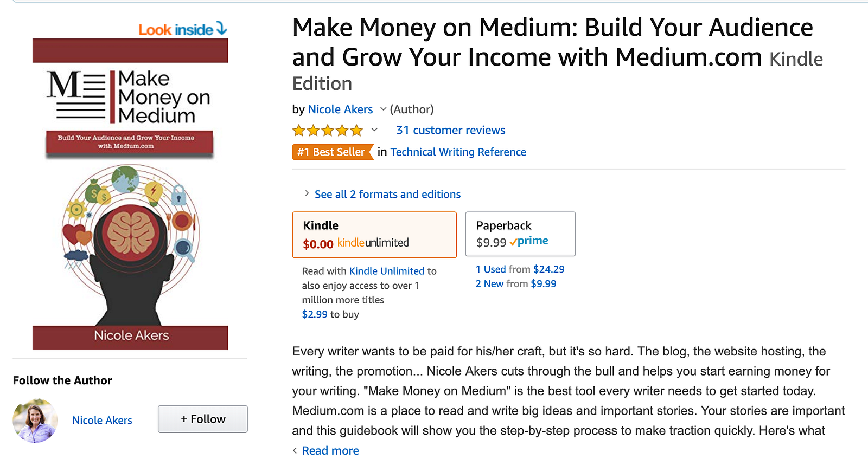Select the Paperback format option
868x459 pixels.
[520, 234]
